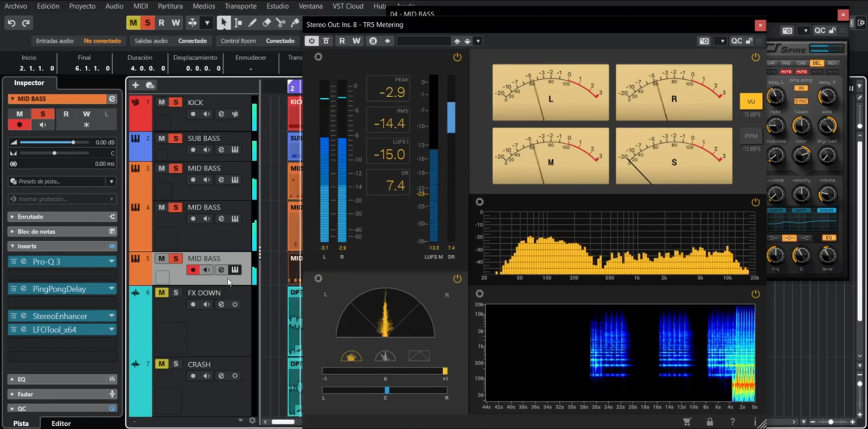Adjust the MID BASS volume slider
Image resolution: width=868 pixels, height=429 pixels.
point(73,142)
